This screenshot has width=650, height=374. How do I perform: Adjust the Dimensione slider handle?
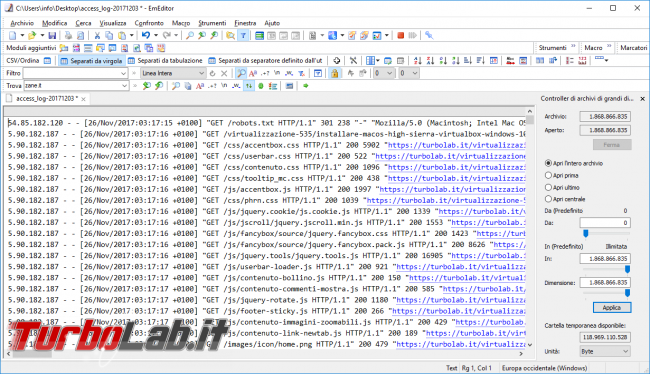627,293
